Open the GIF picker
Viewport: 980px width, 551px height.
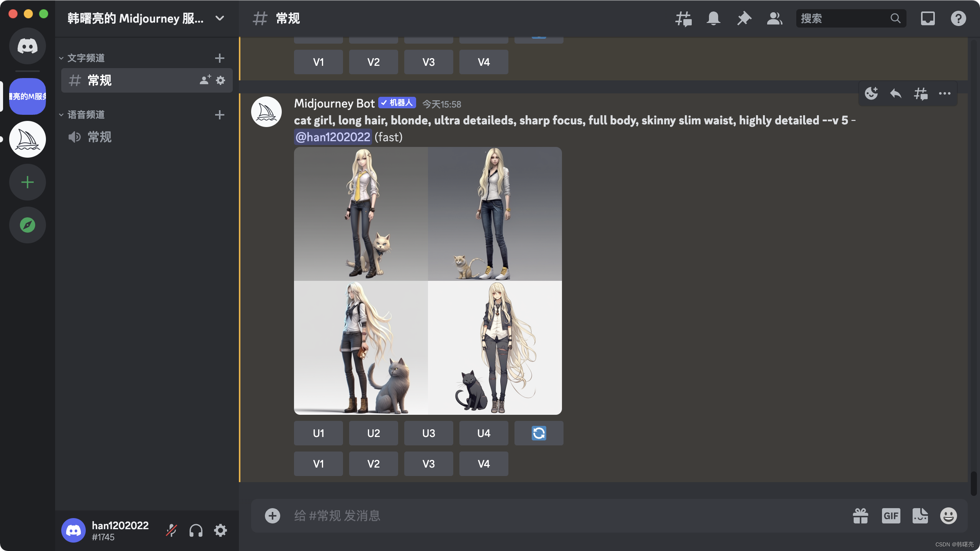pos(891,516)
